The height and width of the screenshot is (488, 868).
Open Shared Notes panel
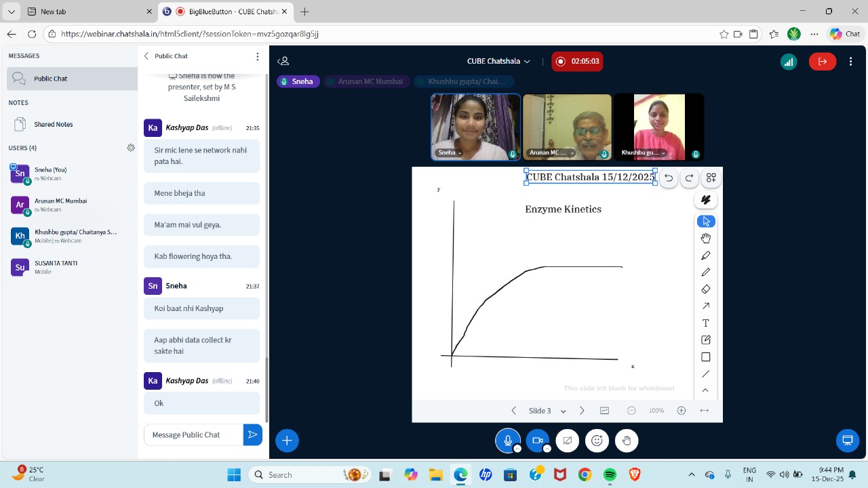pos(53,125)
